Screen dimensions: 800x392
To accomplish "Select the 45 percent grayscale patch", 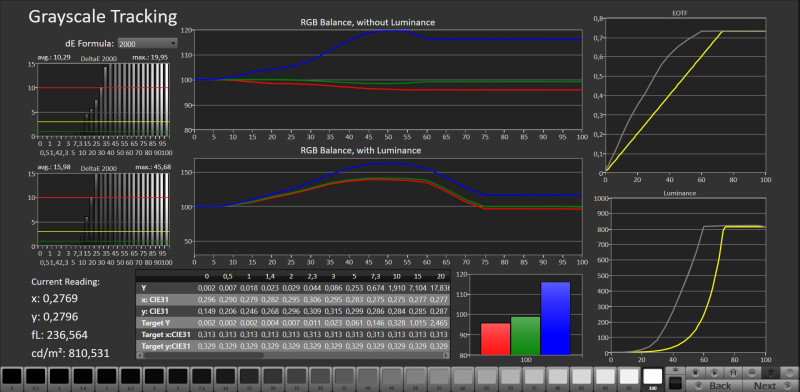I will coord(392,379).
